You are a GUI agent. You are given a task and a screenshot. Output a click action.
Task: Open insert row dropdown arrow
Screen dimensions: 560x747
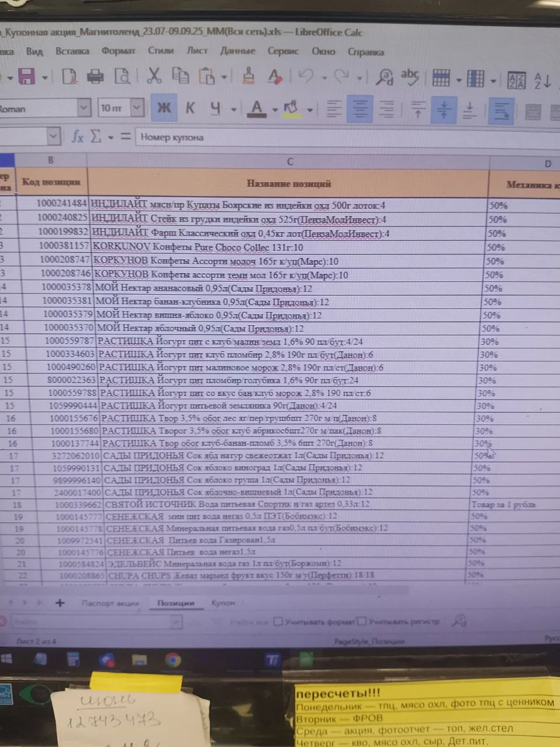coord(459,79)
